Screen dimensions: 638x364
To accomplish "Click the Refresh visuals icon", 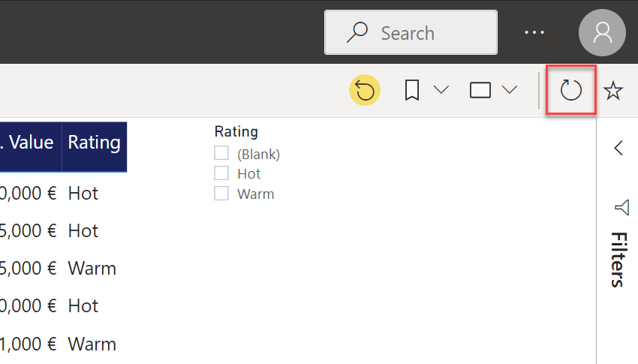I will coord(571,91).
